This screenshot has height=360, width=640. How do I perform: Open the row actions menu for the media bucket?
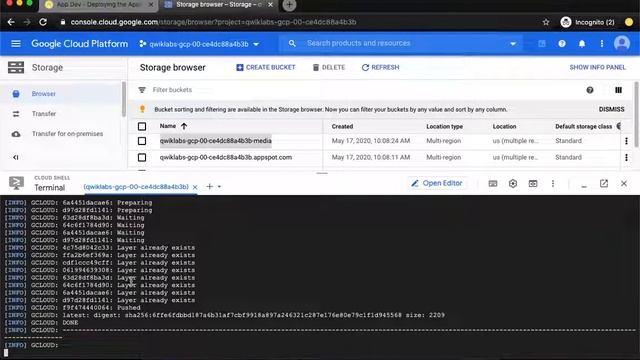626,141
